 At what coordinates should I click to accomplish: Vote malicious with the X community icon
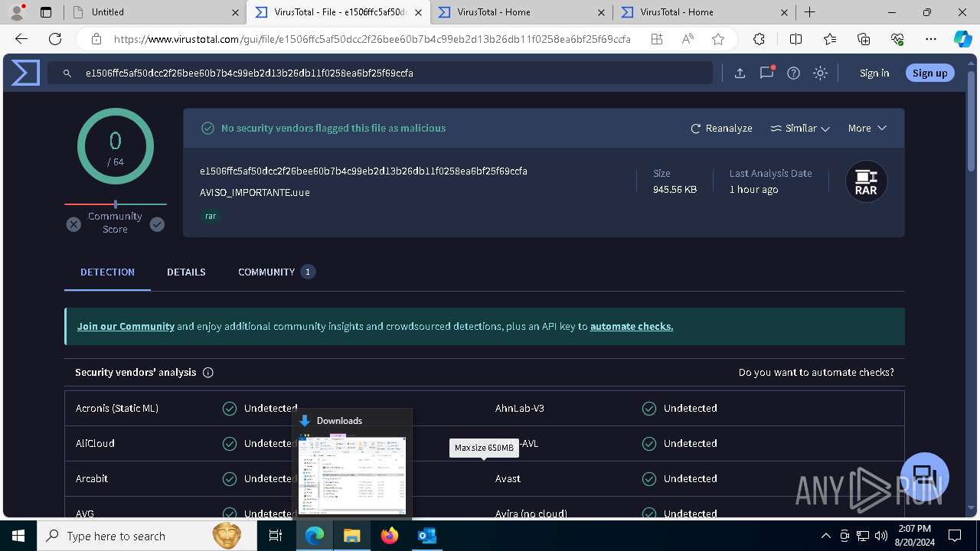click(x=73, y=224)
